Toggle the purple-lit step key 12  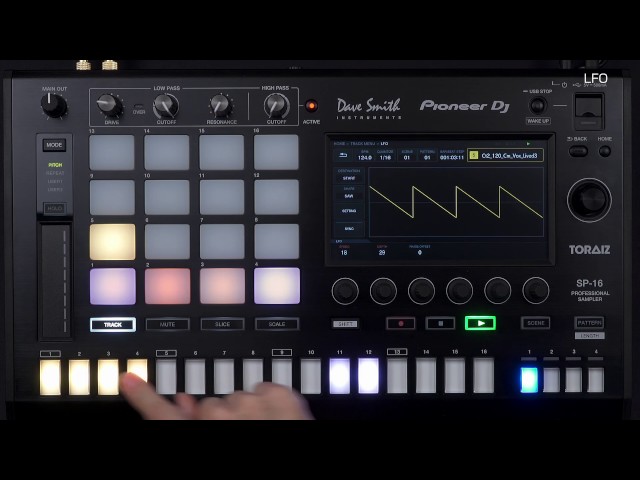[x=369, y=376]
